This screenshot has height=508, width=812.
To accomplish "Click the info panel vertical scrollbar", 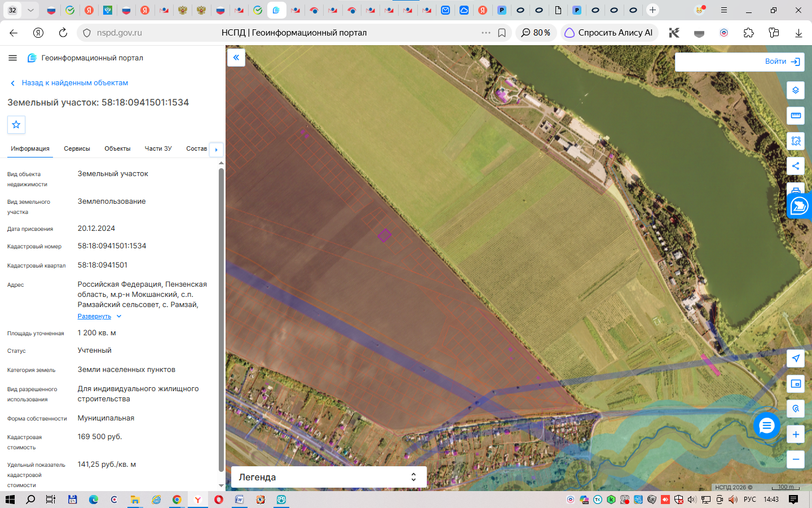I will point(221,319).
